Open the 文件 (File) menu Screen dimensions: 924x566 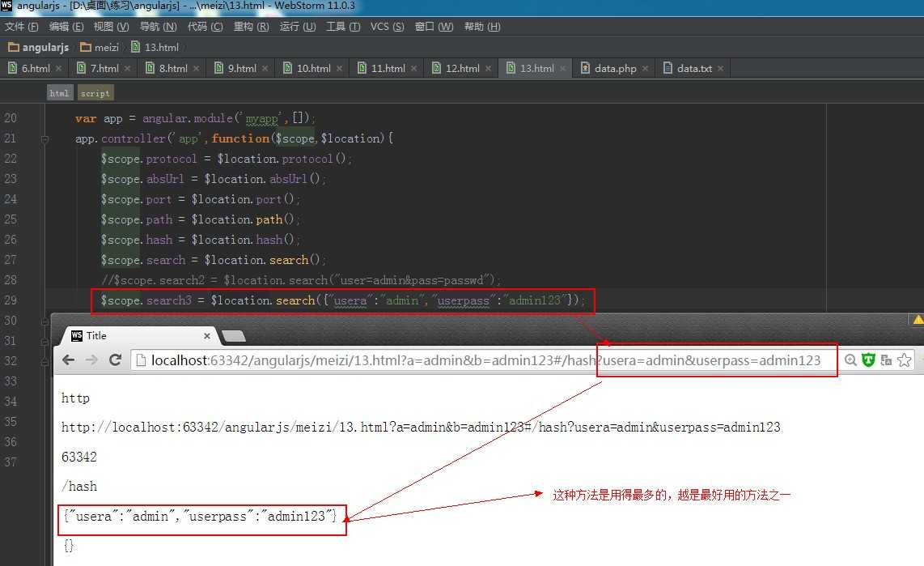click(21, 27)
